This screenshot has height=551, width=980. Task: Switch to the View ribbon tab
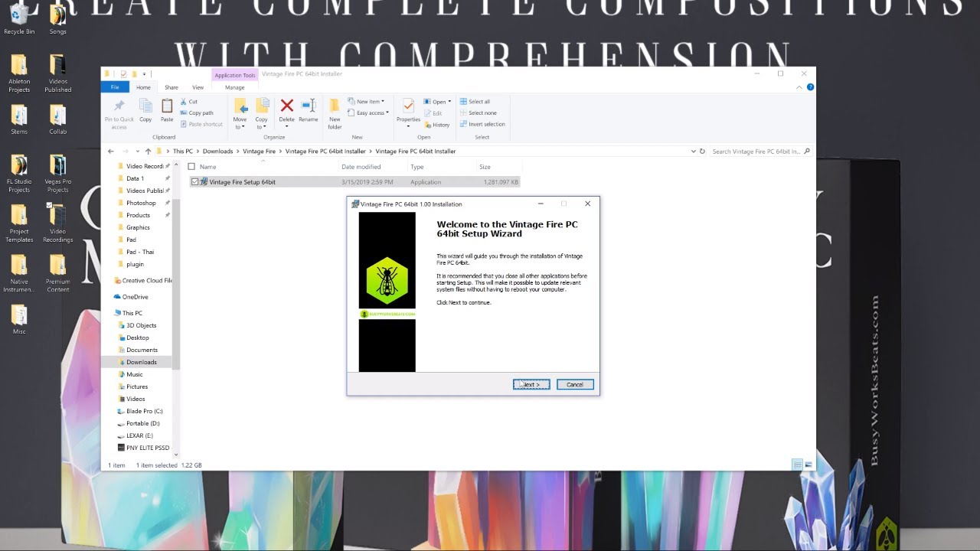click(198, 87)
